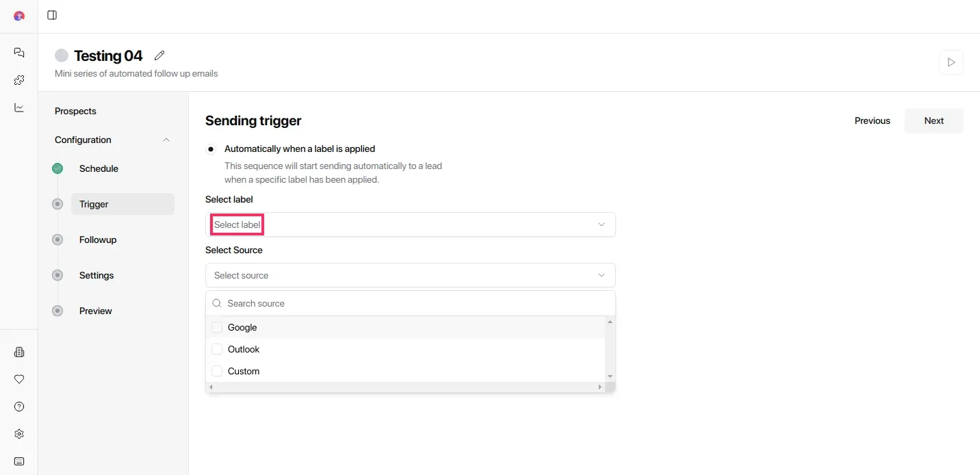980x475 pixels.
Task: Open the Select label dropdown
Action: click(x=410, y=224)
